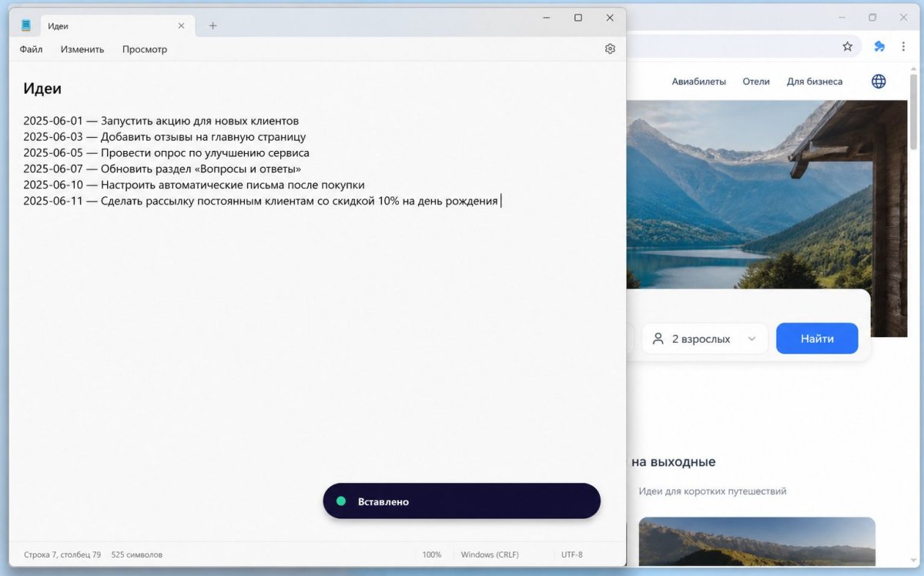Click the Идеи heading in the note
Viewport: 924px width, 576px height.
pyautogui.click(x=42, y=89)
